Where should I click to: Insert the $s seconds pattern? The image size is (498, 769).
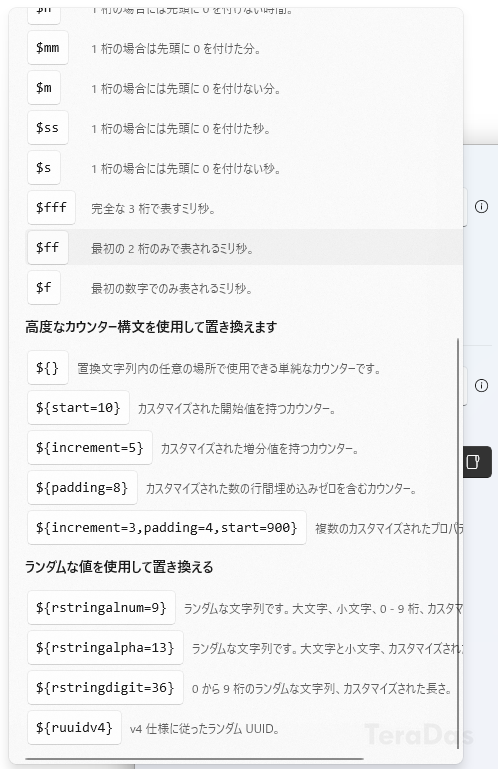(44, 168)
